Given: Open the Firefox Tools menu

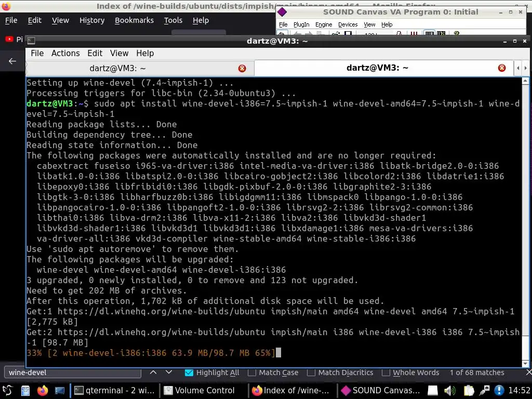Looking at the screenshot, I should pos(173,20).
